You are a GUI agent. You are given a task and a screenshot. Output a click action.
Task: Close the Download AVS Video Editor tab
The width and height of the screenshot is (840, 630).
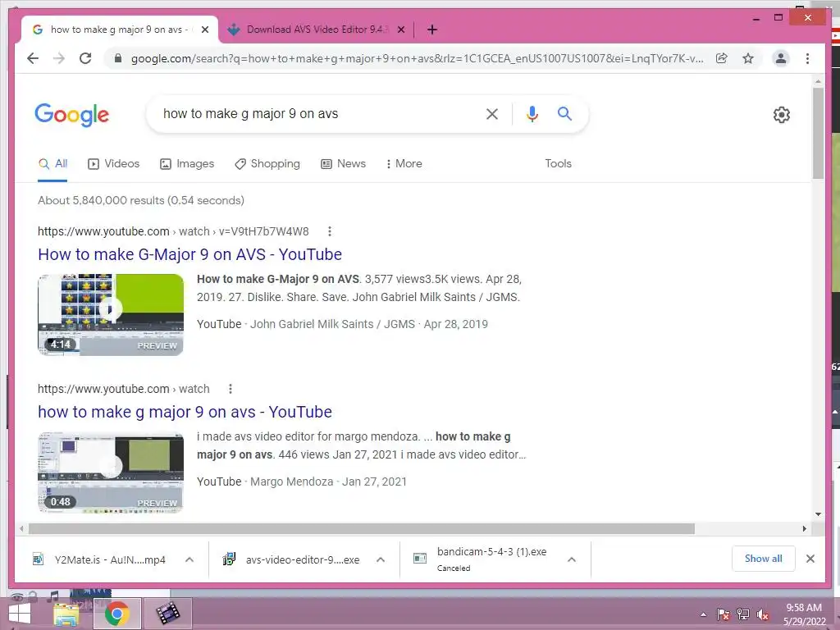[400, 30]
